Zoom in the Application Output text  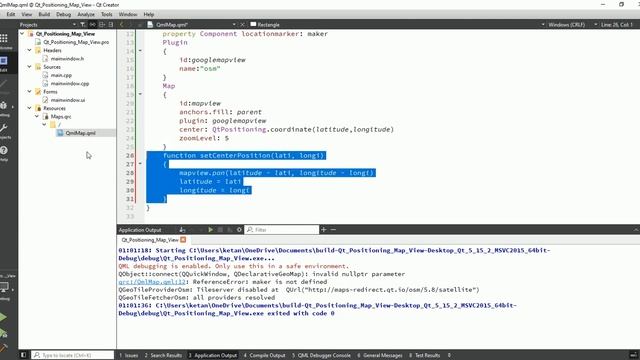[x=323, y=230]
